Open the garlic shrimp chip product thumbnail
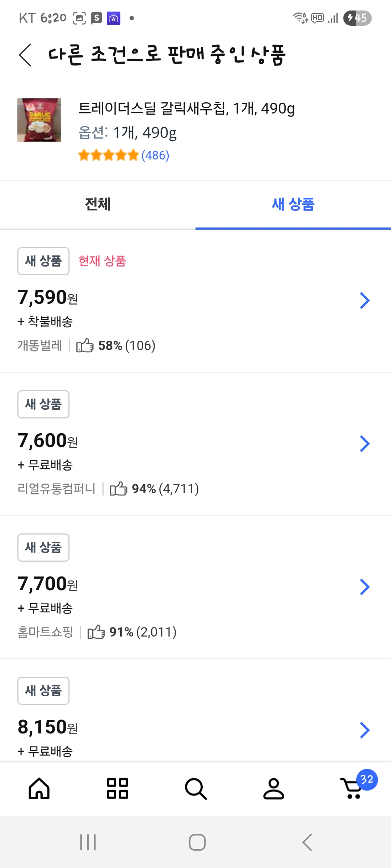The height and width of the screenshot is (868, 391). point(39,120)
